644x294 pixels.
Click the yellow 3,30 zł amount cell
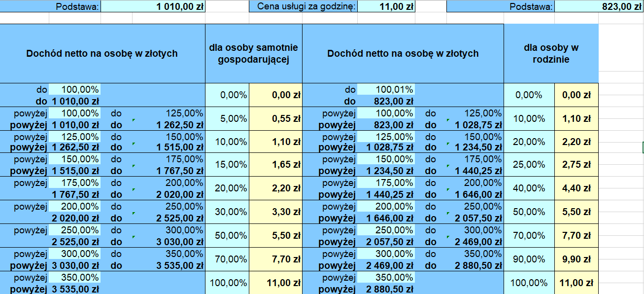click(276, 212)
